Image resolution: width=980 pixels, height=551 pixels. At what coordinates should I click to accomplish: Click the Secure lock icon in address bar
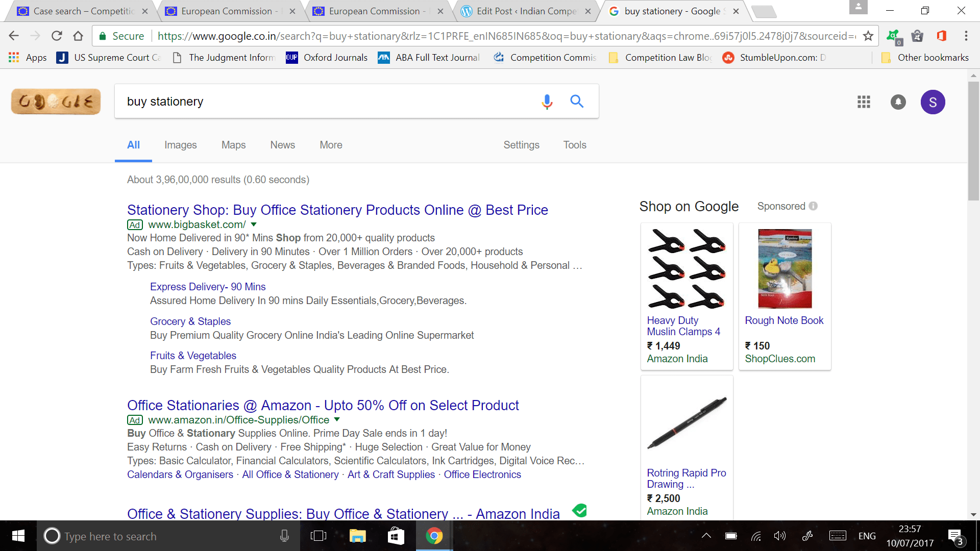click(102, 36)
